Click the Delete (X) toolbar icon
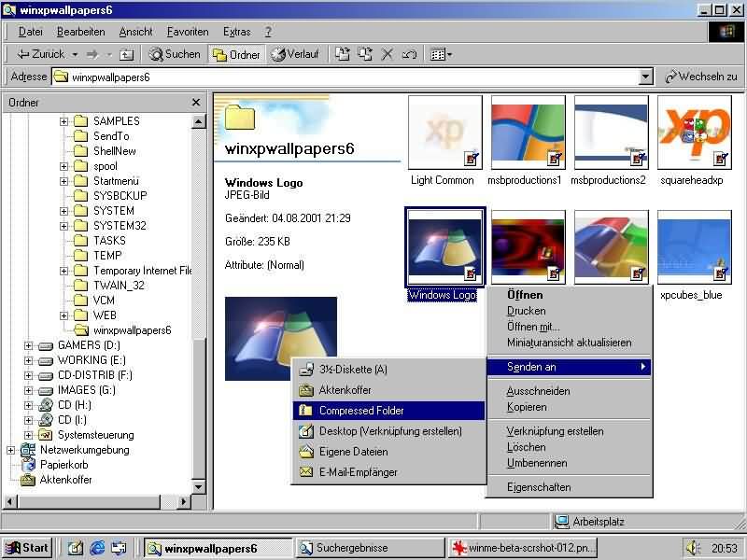Viewport: 747px width, 560px height. pyautogui.click(x=388, y=54)
